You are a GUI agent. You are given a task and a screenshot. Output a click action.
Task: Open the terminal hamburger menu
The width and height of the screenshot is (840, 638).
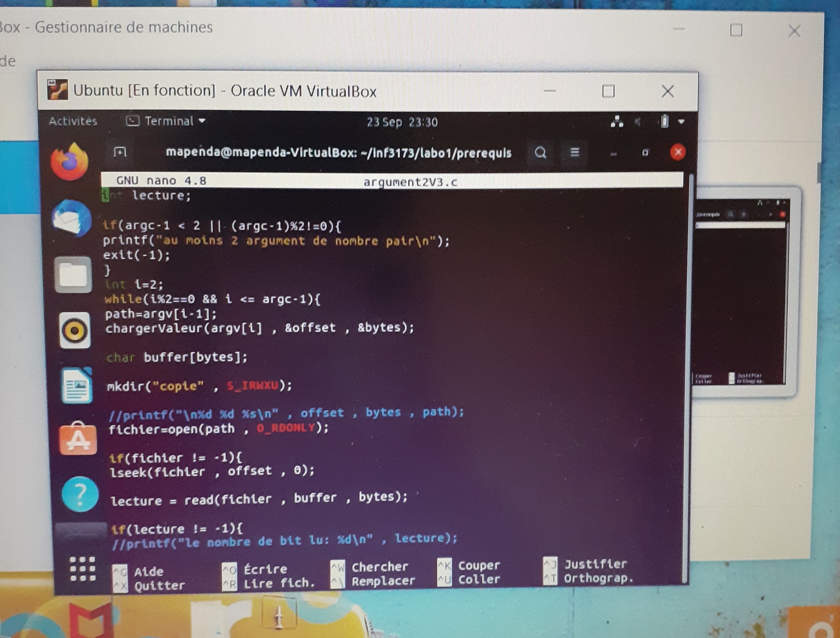point(574,152)
